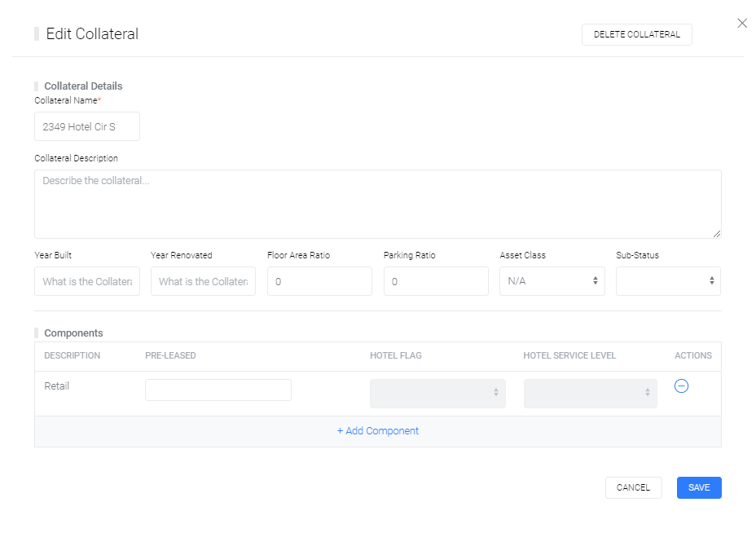Click the Retail component description

[x=57, y=385]
